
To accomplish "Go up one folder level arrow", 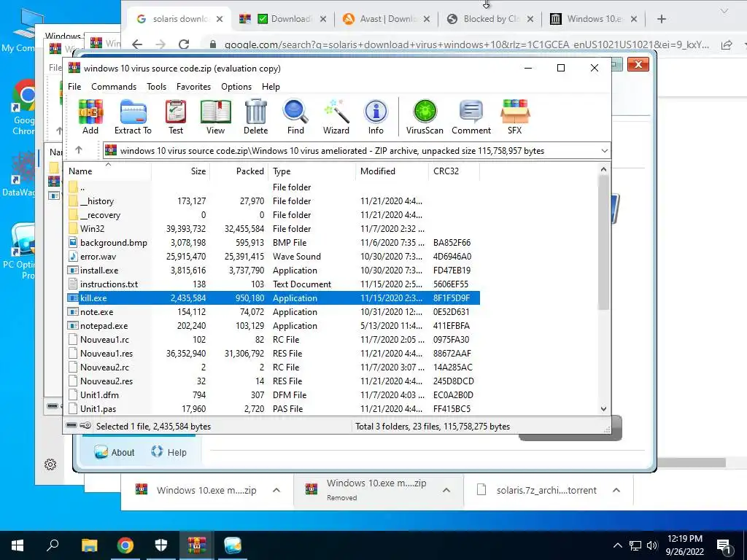I will point(79,150).
